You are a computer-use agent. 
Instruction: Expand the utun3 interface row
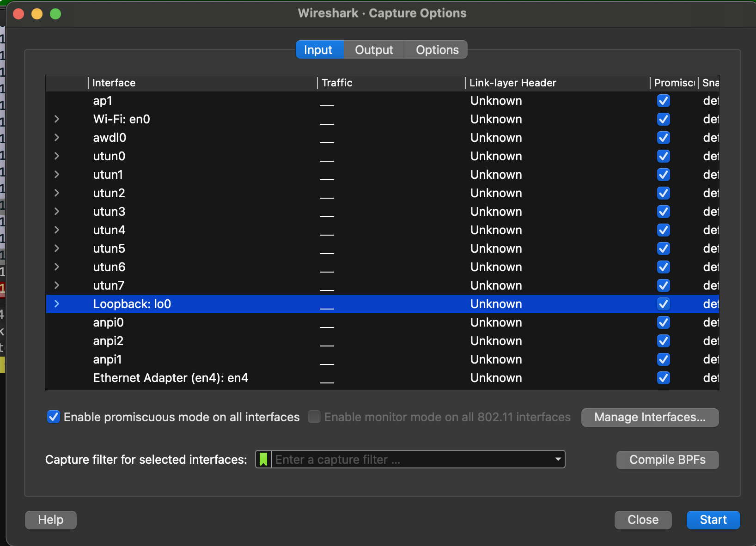pos(57,212)
